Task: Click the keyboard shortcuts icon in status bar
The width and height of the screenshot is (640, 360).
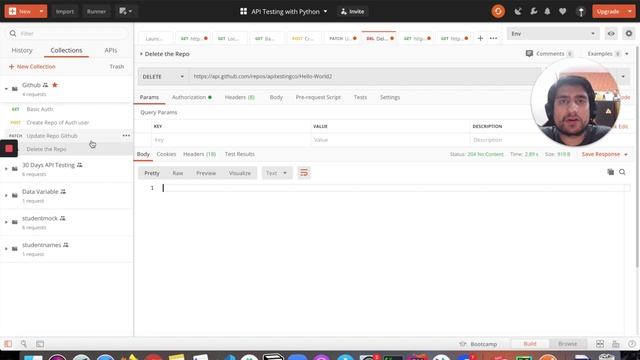Action: click(616, 344)
